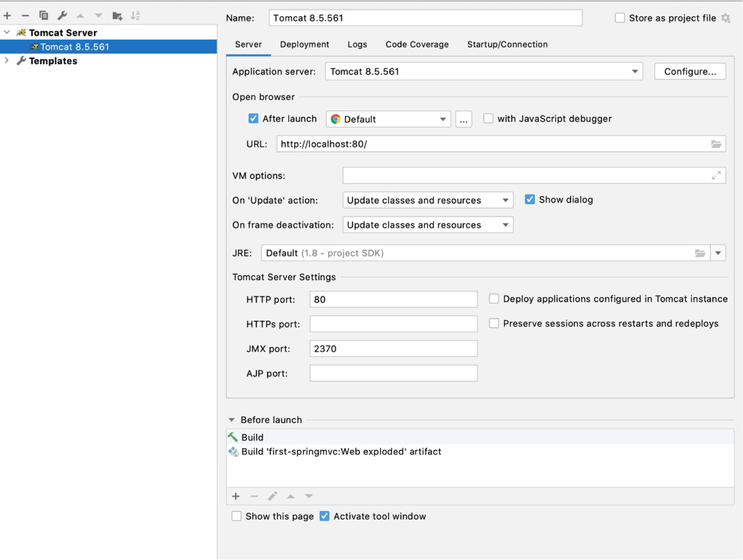Expand the VM options field
Image resolution: width=743 pixels, height=560 pixels.
[x=716, y=176]
